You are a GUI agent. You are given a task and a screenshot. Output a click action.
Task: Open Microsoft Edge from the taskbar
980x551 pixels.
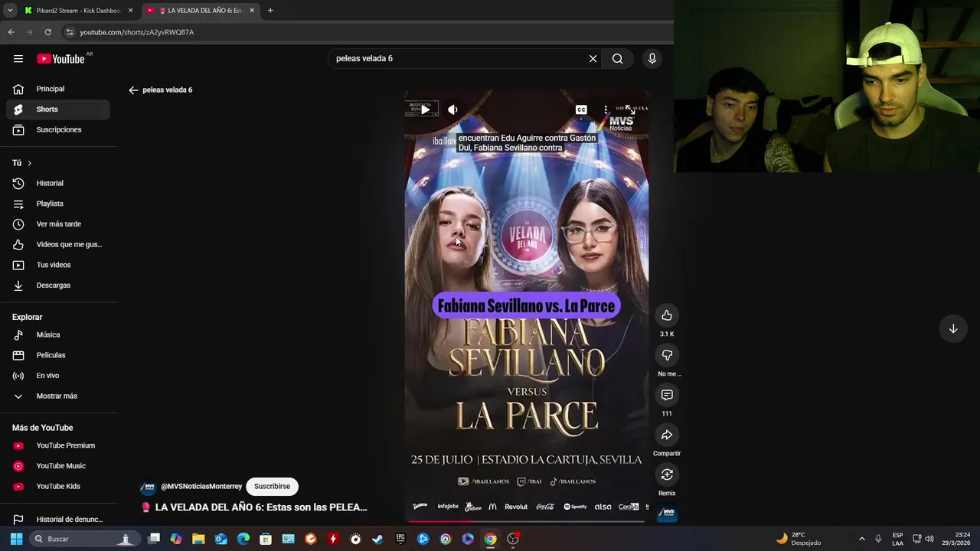point(243,539)
